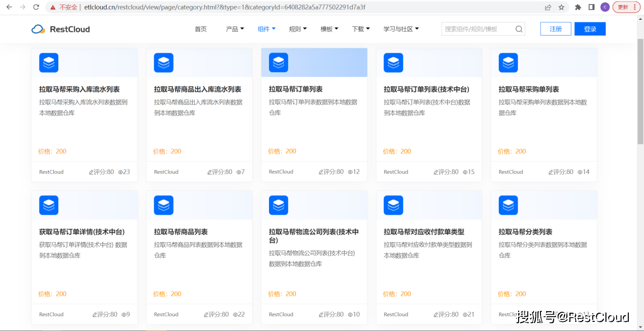Open the 拉取马帮商品出入库流水列表 title link
Viewport: 644px width, 331px height.
(x=197, y=89)
